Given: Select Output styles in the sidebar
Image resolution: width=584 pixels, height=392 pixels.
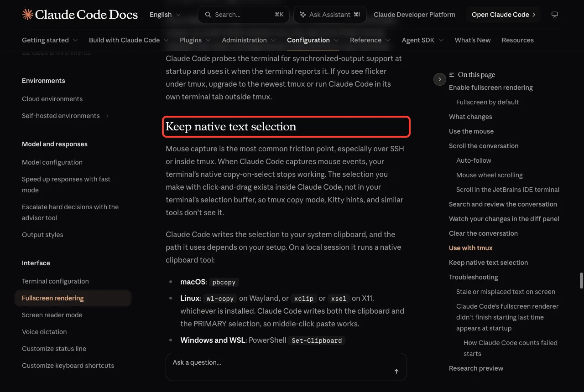Looking at the screenshot, I should pos(42,235).
